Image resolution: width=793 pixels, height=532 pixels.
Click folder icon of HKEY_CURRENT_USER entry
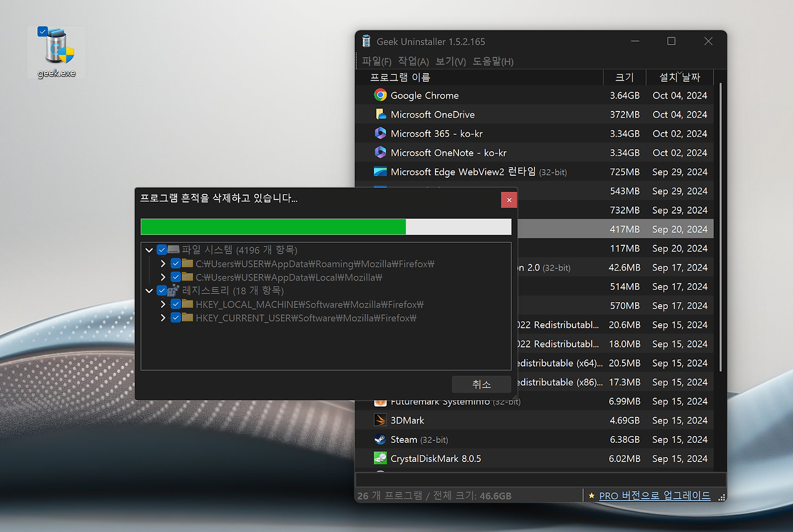tap(188, 318)
